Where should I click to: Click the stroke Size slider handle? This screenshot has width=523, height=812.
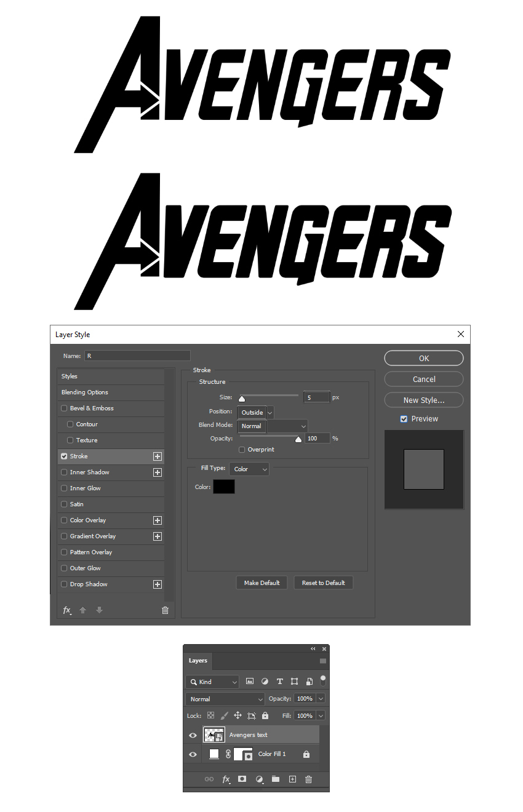(x=242, y=399)
